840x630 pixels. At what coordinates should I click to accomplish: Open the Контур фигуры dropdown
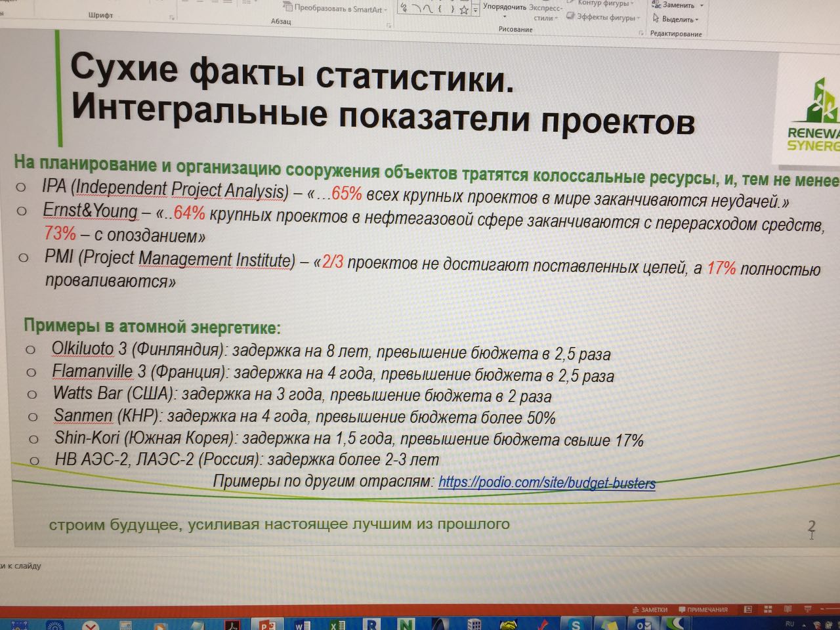600,3
